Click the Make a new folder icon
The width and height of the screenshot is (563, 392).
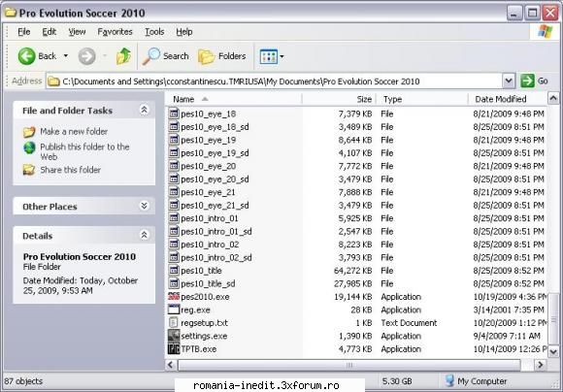29,132
